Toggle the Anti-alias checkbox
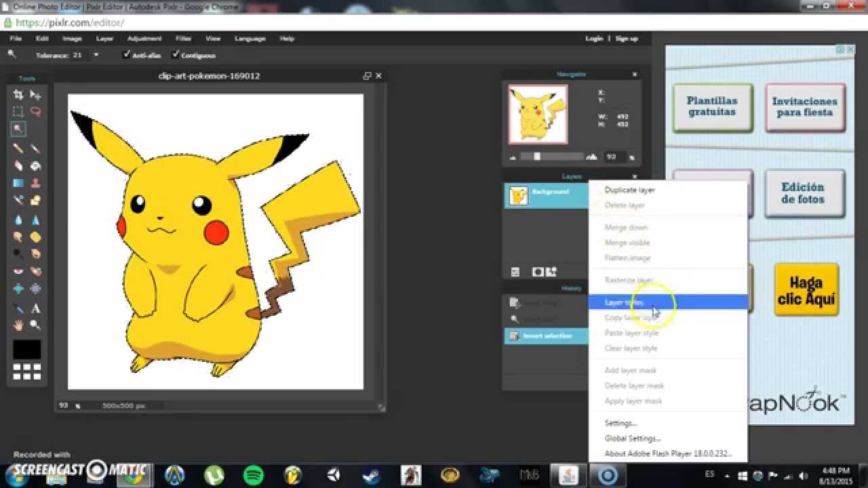Image resolution: width=868 pixels, height=488 pixels. (126, 55)
